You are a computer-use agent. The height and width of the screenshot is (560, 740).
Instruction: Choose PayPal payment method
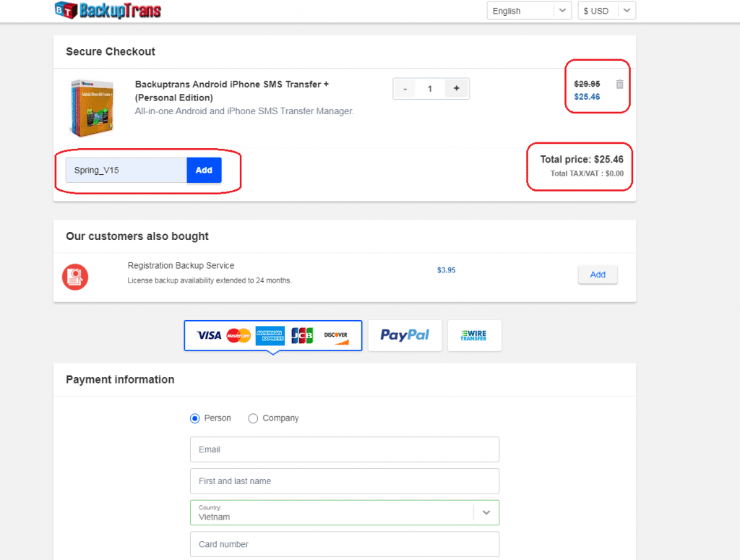coord(405,335)
